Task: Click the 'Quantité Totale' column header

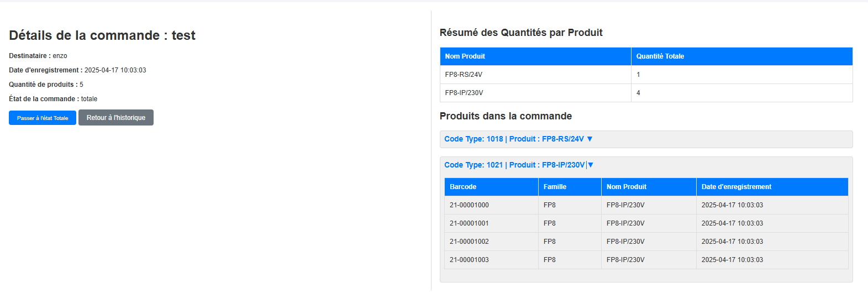Action: [660, 56]
